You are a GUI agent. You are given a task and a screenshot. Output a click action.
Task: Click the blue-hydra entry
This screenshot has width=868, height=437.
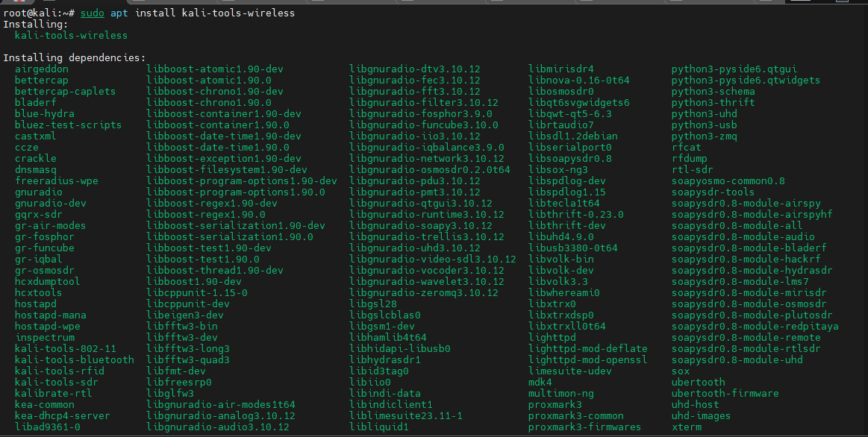44,114
